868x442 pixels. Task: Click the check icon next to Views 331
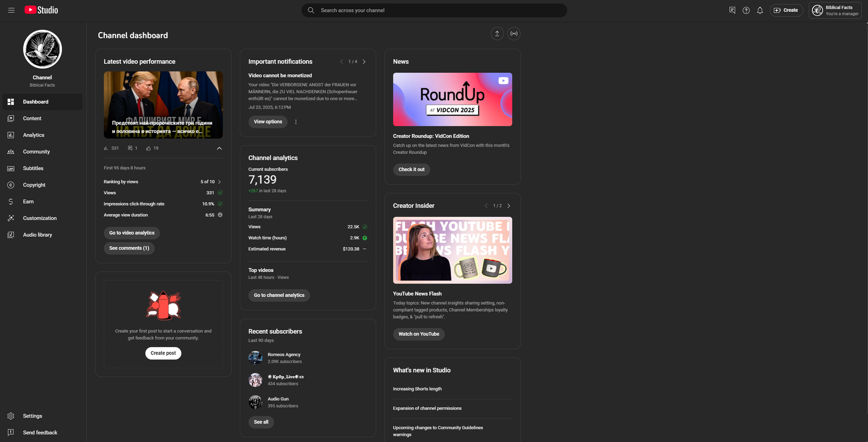(x=220, y=193)
